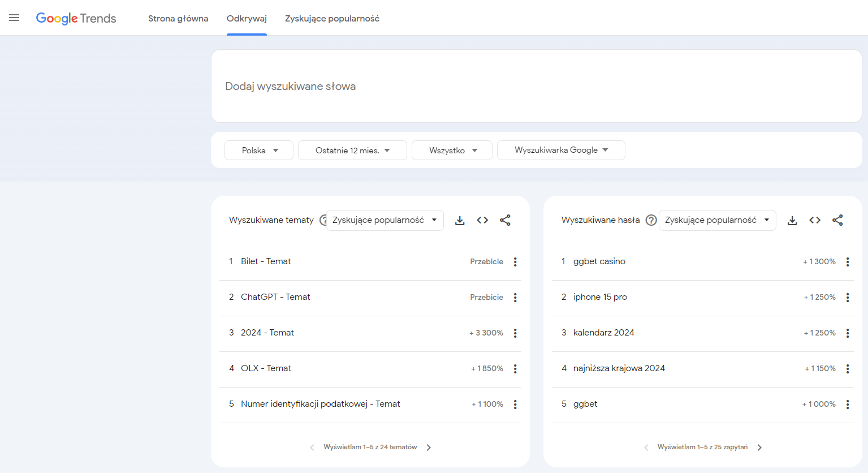Click the +1 250% value for iphone 15 pro
The image size is (868, 473).
pyautogui.click(x=819, y=297)
